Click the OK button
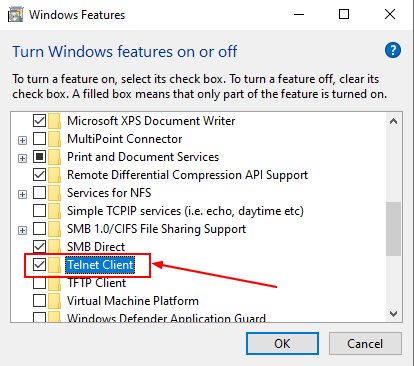414x366 pixels. 282,343
